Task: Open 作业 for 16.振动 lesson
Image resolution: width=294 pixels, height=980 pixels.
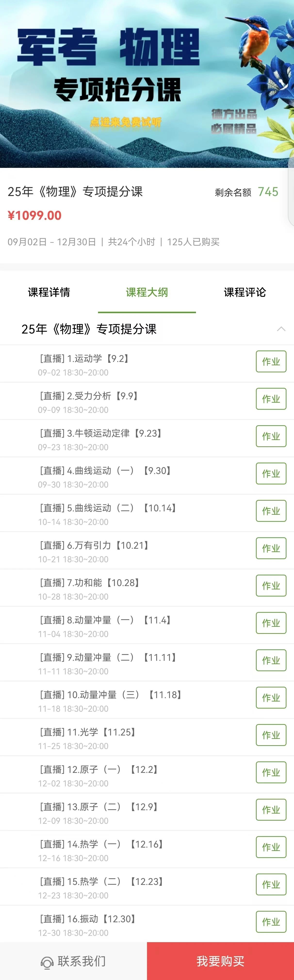Action: pyautogui.click(x=271, y=922)
